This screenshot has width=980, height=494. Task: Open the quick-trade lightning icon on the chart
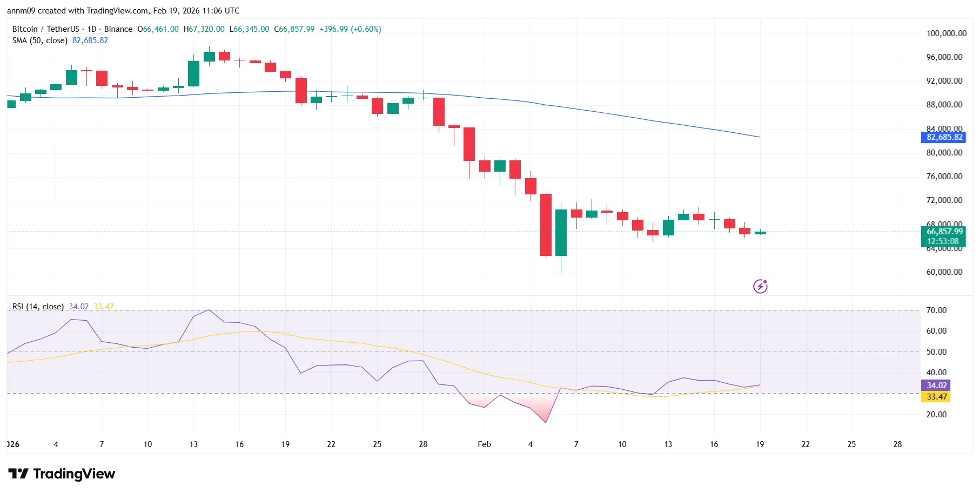[x=761, y=286]
